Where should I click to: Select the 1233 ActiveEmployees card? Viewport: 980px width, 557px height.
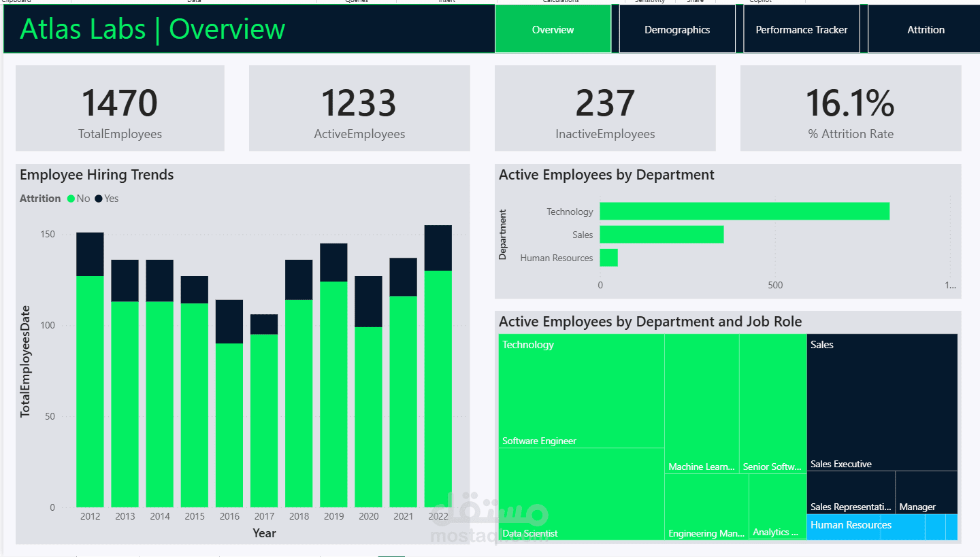click(359, 108)
